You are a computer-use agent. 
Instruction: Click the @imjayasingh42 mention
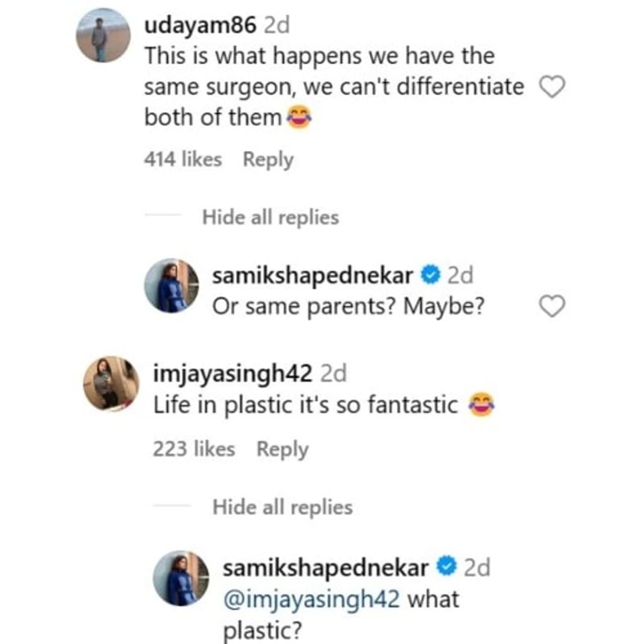311,599
